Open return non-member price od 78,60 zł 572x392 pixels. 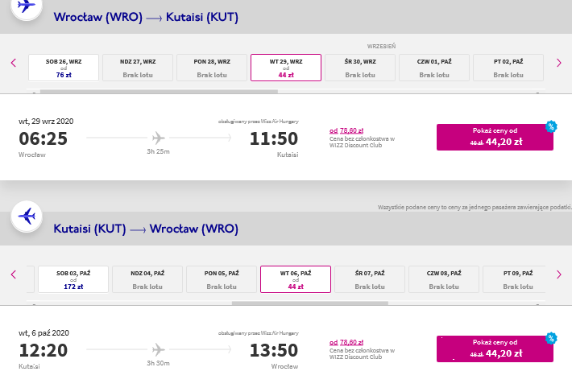346,342
